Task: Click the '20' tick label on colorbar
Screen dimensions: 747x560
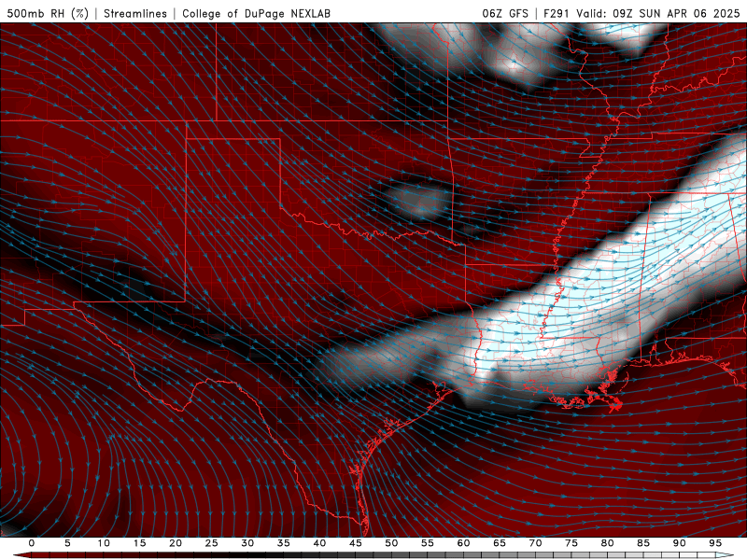Action: [x=176, y=543]
